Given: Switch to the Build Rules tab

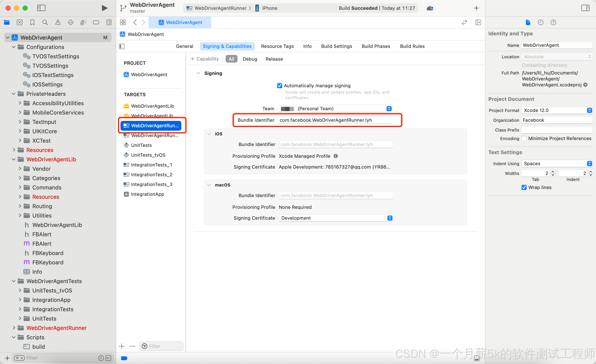Looking at the screenshot, I should point(412,46).
